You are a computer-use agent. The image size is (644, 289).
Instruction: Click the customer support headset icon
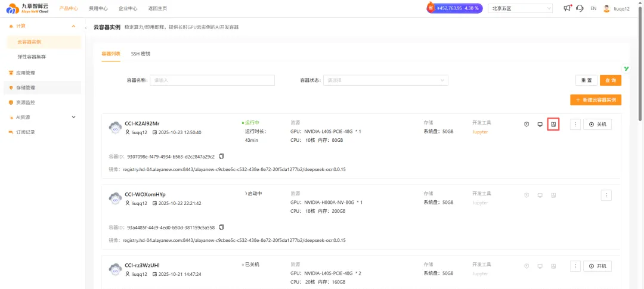click(579, 8)
